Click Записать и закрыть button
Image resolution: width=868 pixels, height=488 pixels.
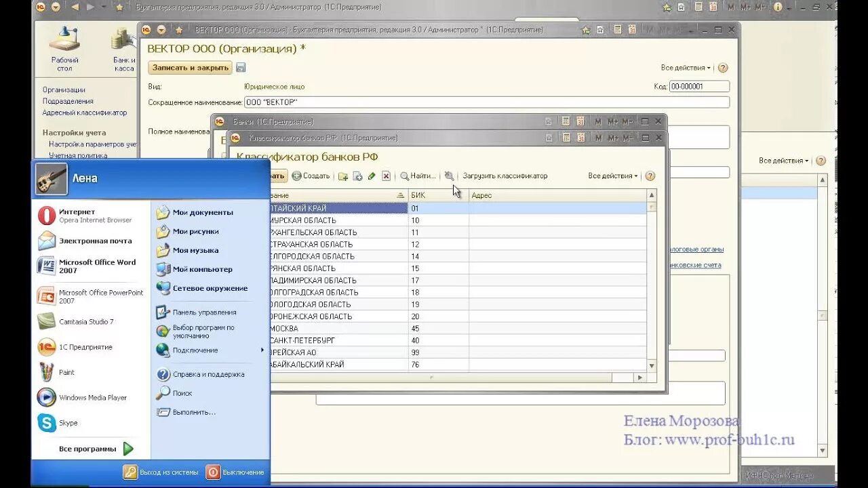191,68
